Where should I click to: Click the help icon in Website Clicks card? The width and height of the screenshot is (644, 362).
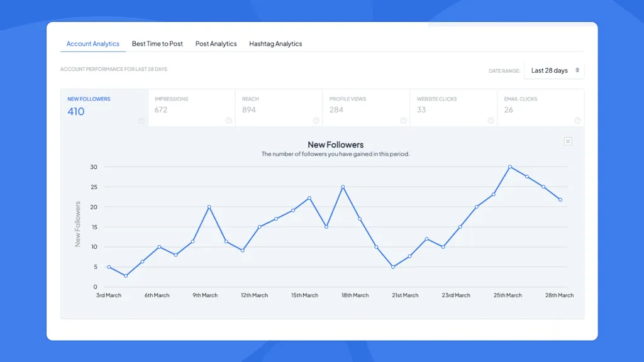(x=491, y=121)
